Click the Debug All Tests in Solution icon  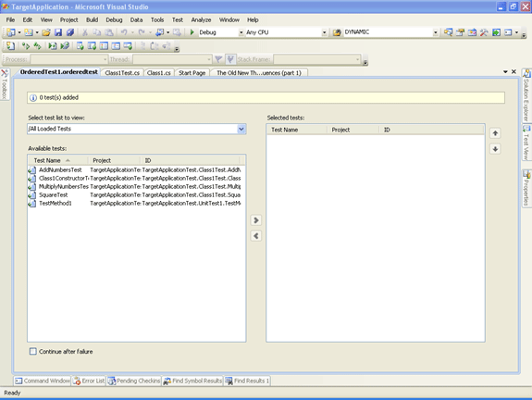coord(65,46)
